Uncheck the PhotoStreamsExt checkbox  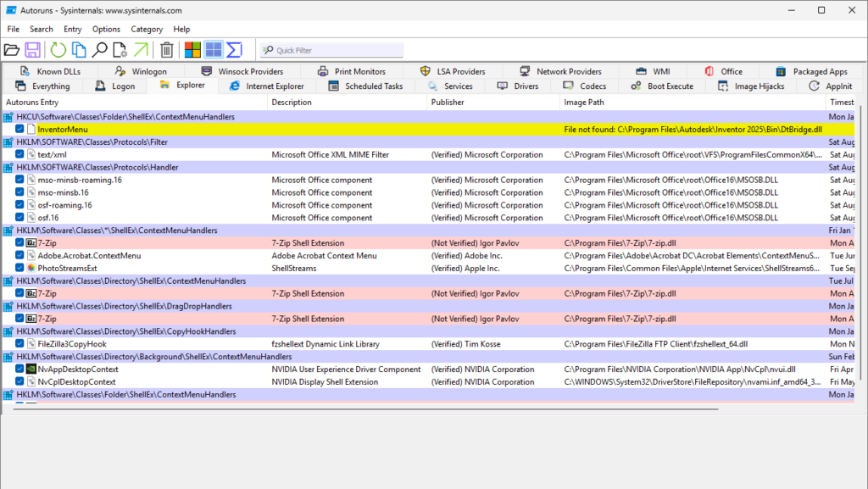coord(19,268)
